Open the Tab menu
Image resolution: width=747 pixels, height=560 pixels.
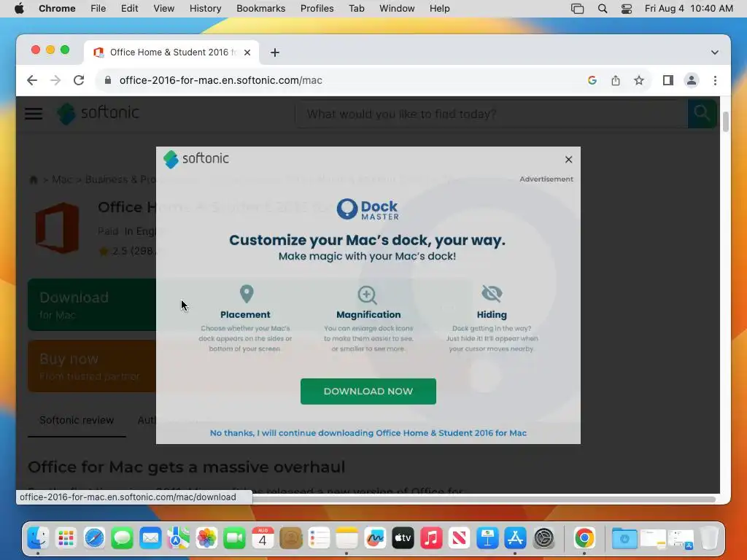356,9
